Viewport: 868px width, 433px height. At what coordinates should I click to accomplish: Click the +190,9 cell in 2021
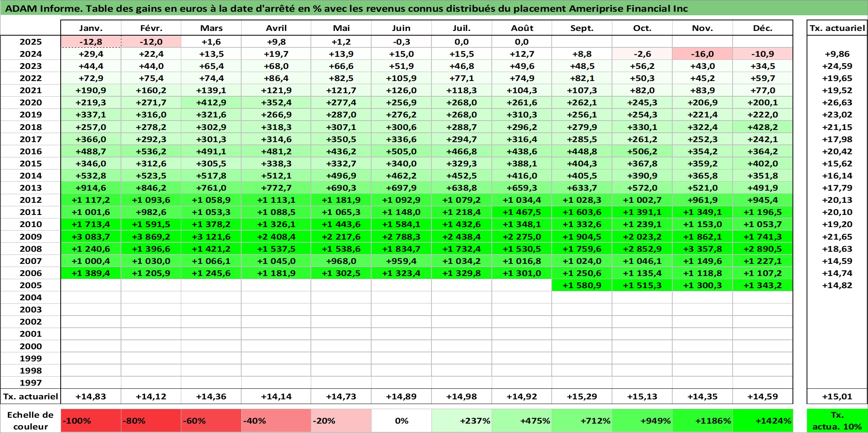click(91, 90)
